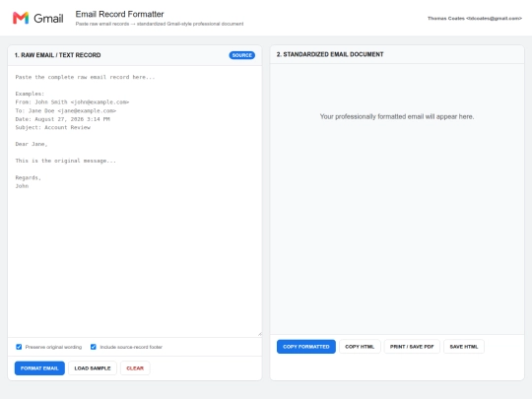The image size is (532, 399).
Task: Toggle Preserve original wording checkbox
Action: coord(19,347)
